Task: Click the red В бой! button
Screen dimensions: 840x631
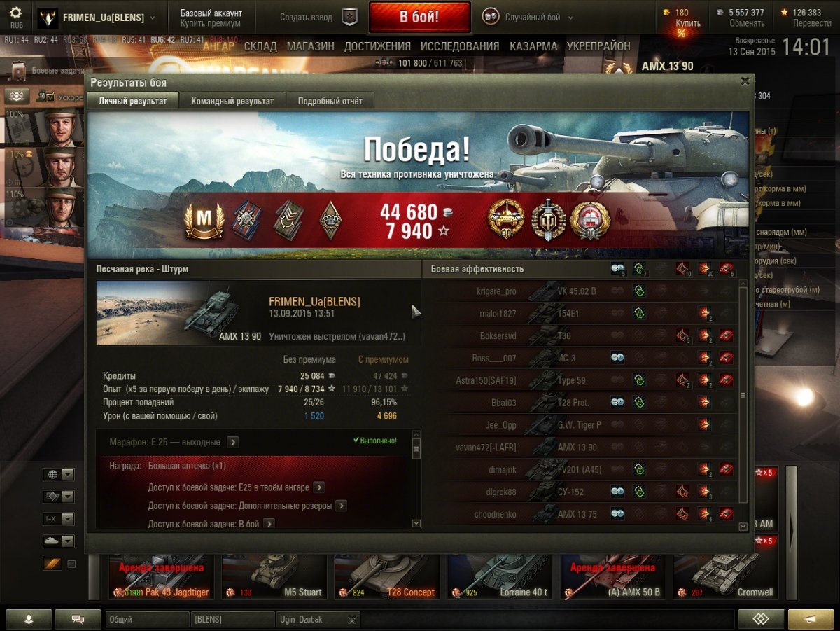Action: click(419, 18)
